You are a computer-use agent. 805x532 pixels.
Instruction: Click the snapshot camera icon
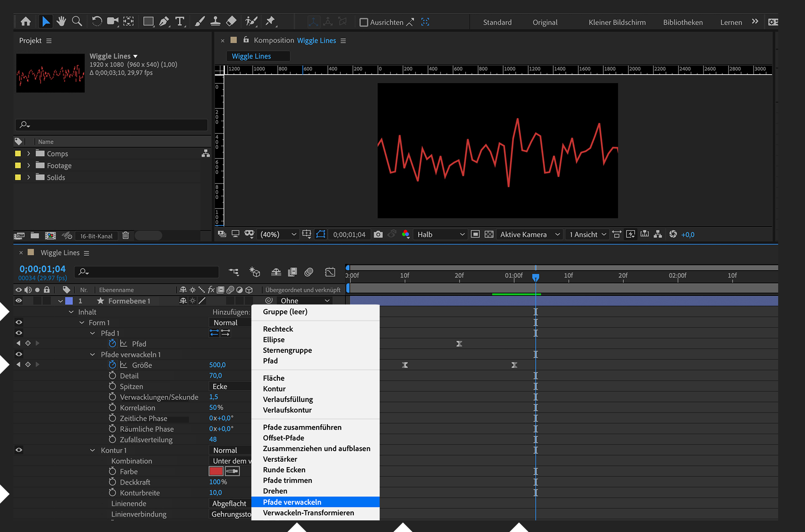378,234
